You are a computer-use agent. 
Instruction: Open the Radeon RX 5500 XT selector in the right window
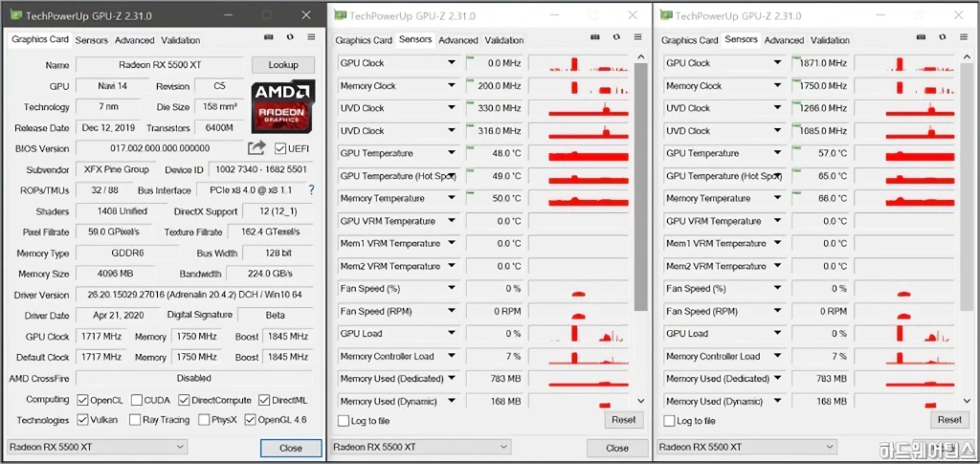point(746,447)
